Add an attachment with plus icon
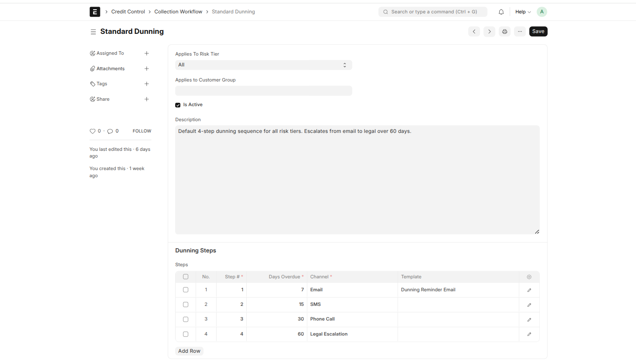 pos(147,69)
